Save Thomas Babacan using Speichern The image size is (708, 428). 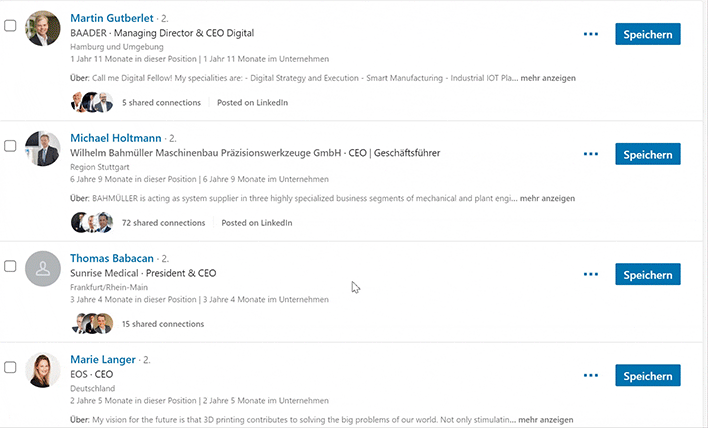(647, 274)
